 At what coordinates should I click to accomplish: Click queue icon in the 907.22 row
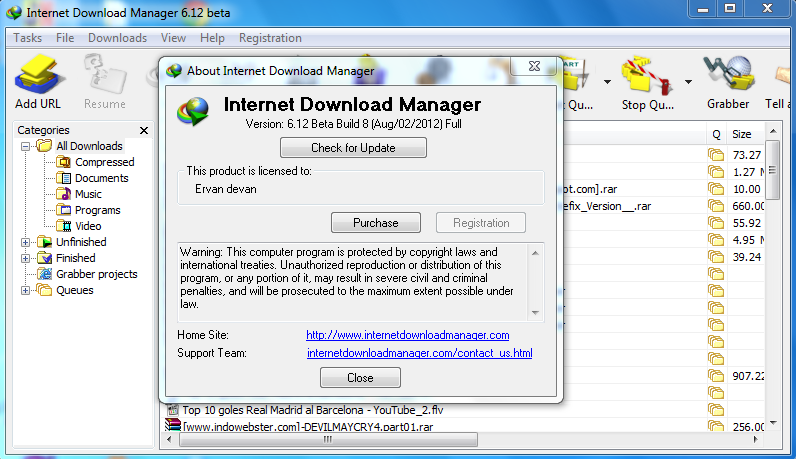pos(716,376)
